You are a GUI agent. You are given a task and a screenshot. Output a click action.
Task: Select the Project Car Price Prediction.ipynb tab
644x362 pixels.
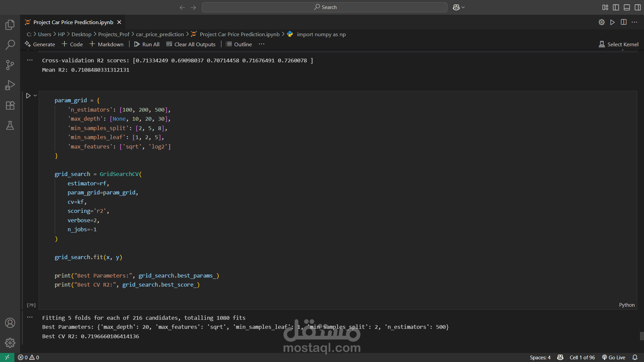click(73, 22)
